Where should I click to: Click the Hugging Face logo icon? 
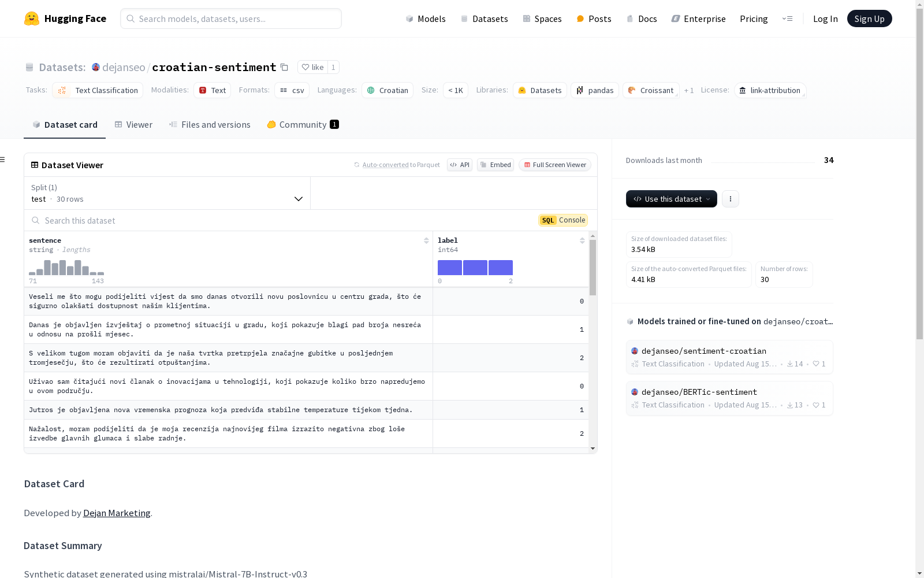coord(32,18)
